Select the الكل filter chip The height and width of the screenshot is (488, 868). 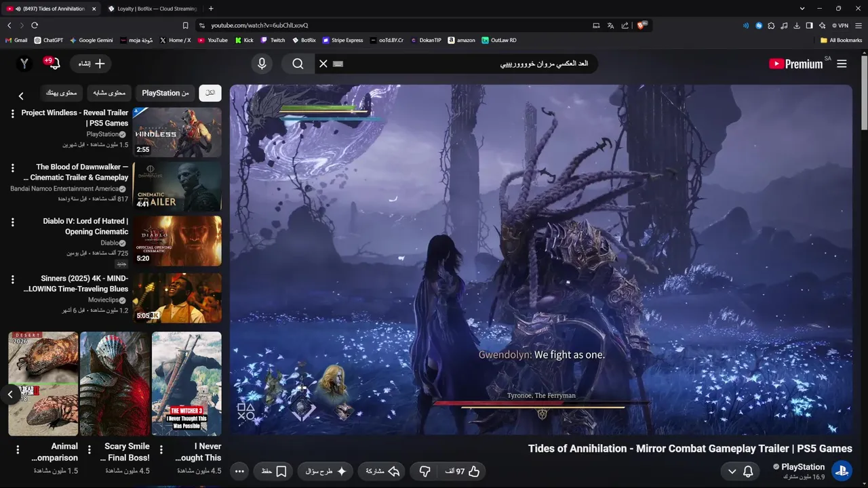point(210,93)
